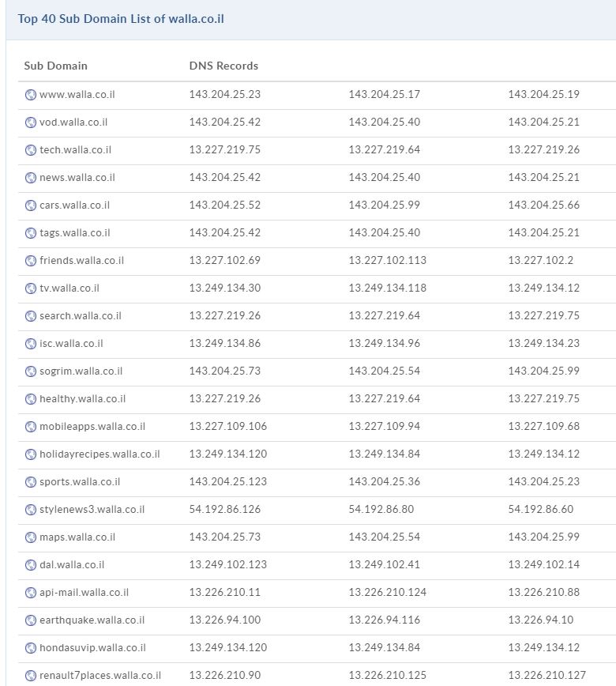Click the globe icon beside www.walla.co.il

[x=31, y=95]
